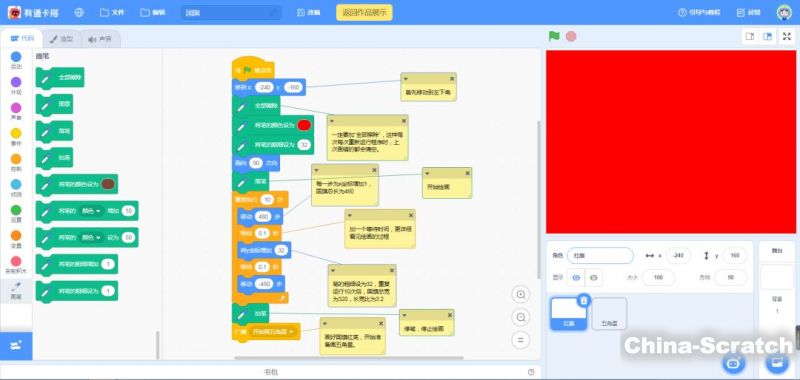
Task: Hide the sprite with the crossed eye icon
Action: click(593, 277)
